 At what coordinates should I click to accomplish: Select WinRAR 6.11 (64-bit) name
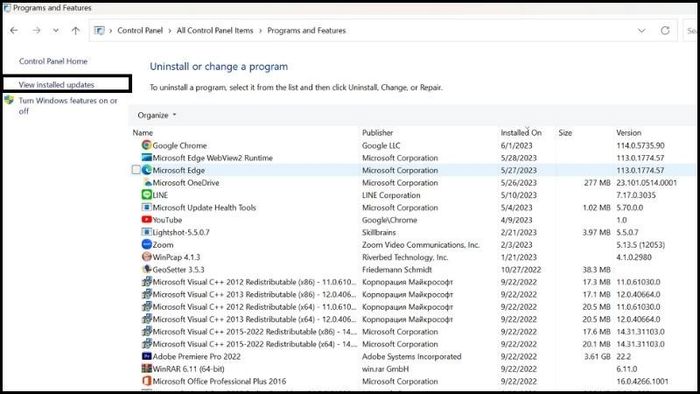coord(188,369)
